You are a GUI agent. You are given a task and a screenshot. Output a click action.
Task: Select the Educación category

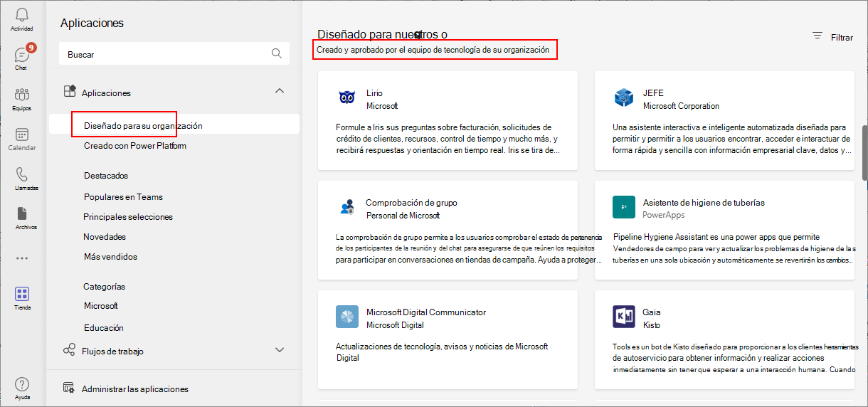[103, 328]
